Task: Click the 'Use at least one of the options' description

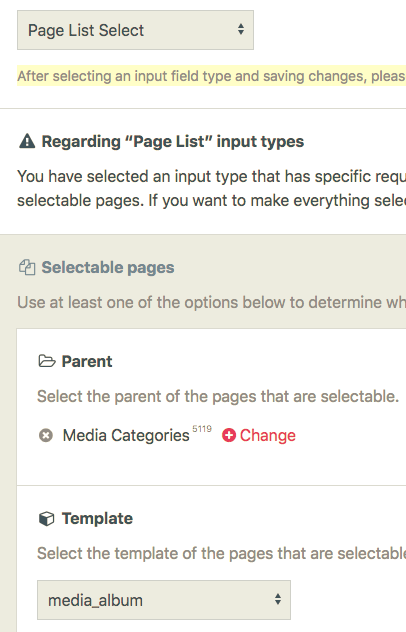Action: pos(211,303)
